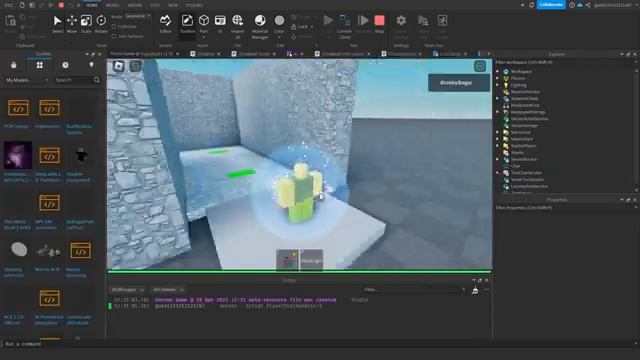Screen dimensions: 640x360
Task: Open the HOME ribbon tab
Action: point(92,5)
